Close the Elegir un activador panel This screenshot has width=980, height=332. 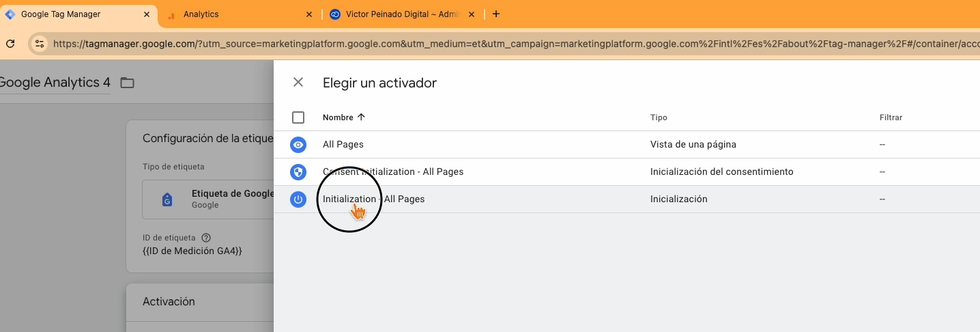point(298,83)
